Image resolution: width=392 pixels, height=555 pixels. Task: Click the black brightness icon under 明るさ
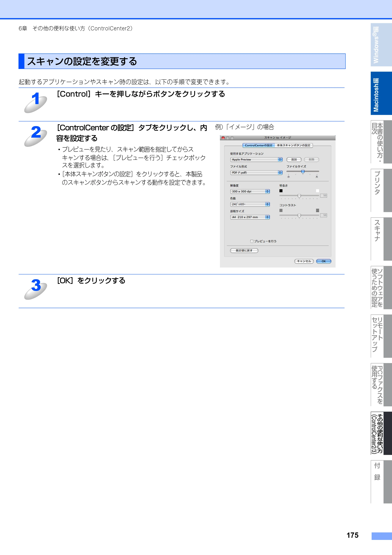coord(281,191)
